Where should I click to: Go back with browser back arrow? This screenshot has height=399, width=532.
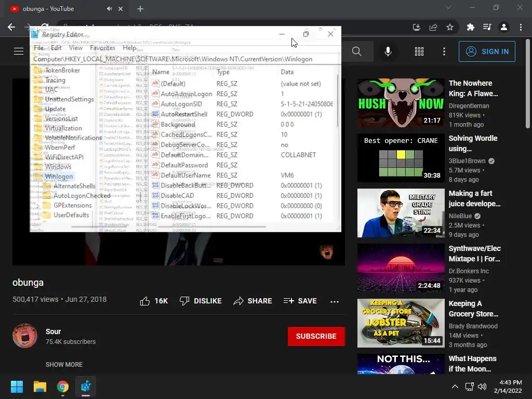pyautogui.click(x=11, y=27)
